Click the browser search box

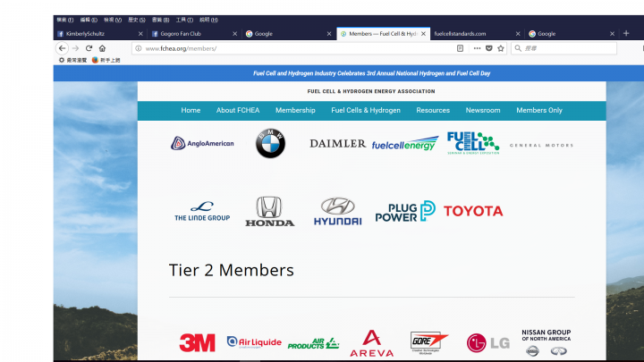coord(563,48)
